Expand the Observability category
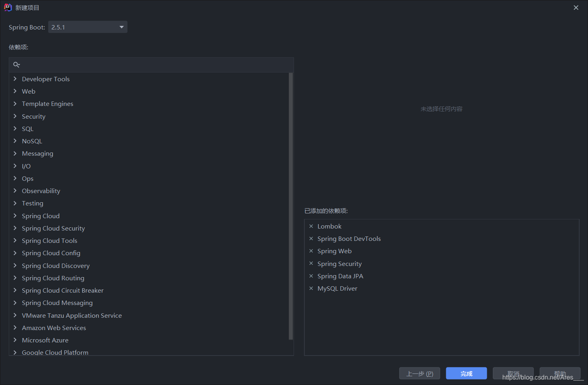This screenshot has height=385, width=588. pos(15,191)
